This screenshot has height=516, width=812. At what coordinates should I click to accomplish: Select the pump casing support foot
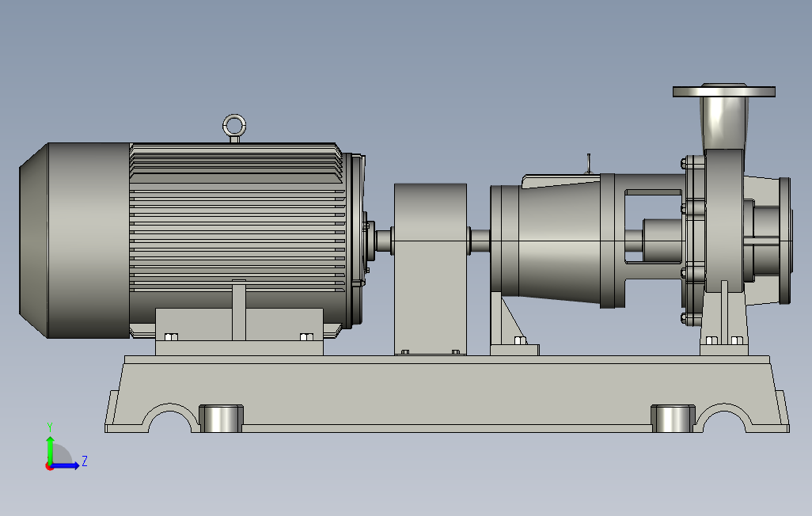pos(723,324)
